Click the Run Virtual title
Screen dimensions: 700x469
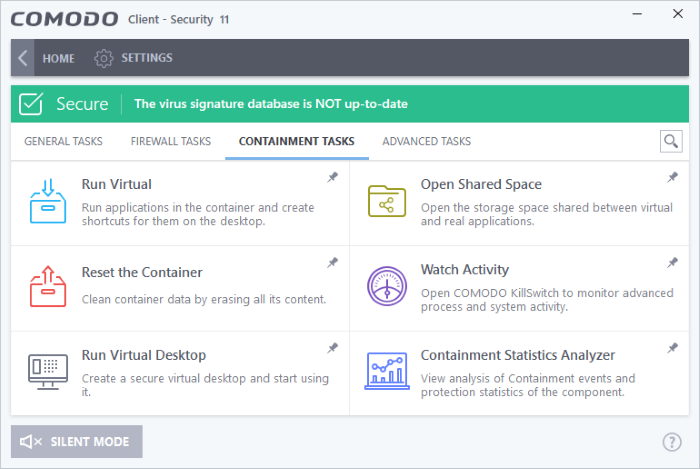pyautogui.click(x=117, y=184)
